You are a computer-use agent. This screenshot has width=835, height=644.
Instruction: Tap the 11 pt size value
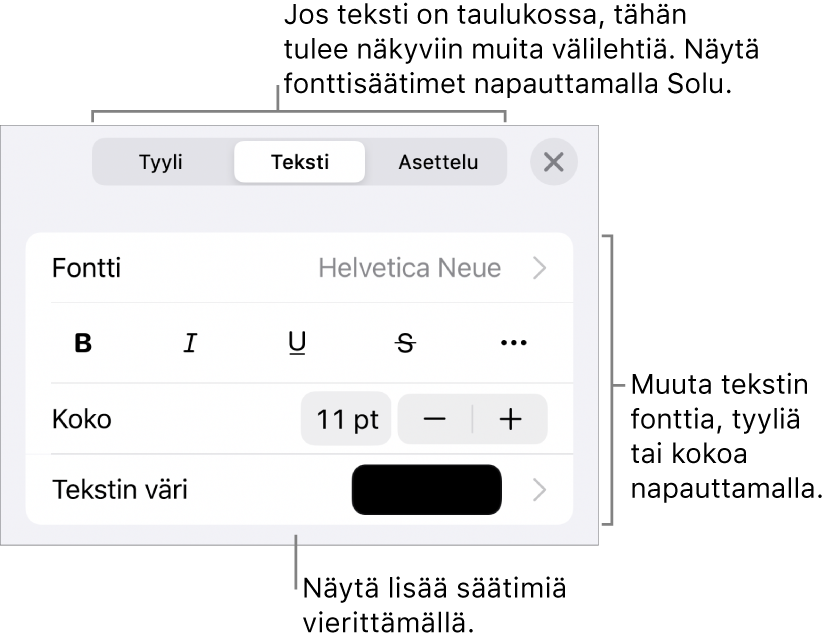pyautogui.click(x=346, y=420)
